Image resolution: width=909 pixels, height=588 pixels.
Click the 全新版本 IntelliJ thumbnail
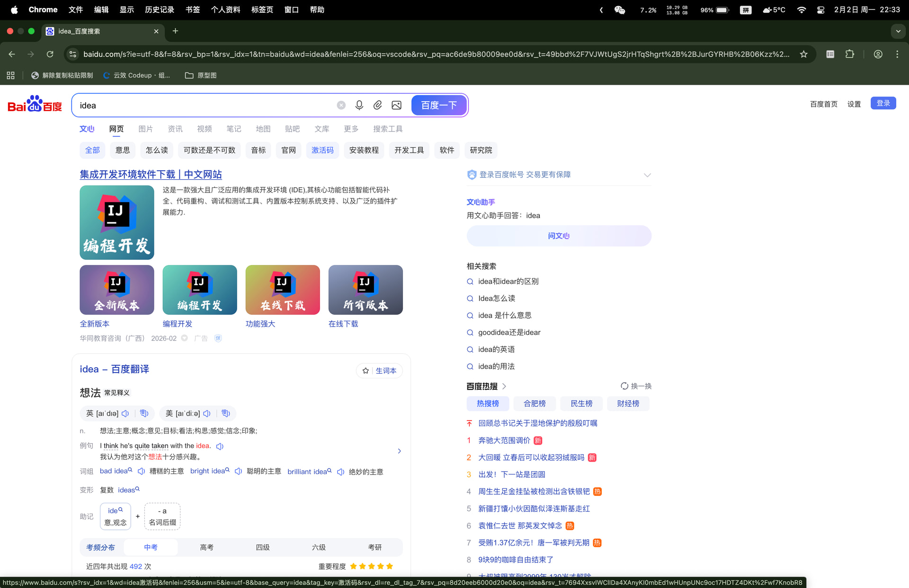point(116,290)
